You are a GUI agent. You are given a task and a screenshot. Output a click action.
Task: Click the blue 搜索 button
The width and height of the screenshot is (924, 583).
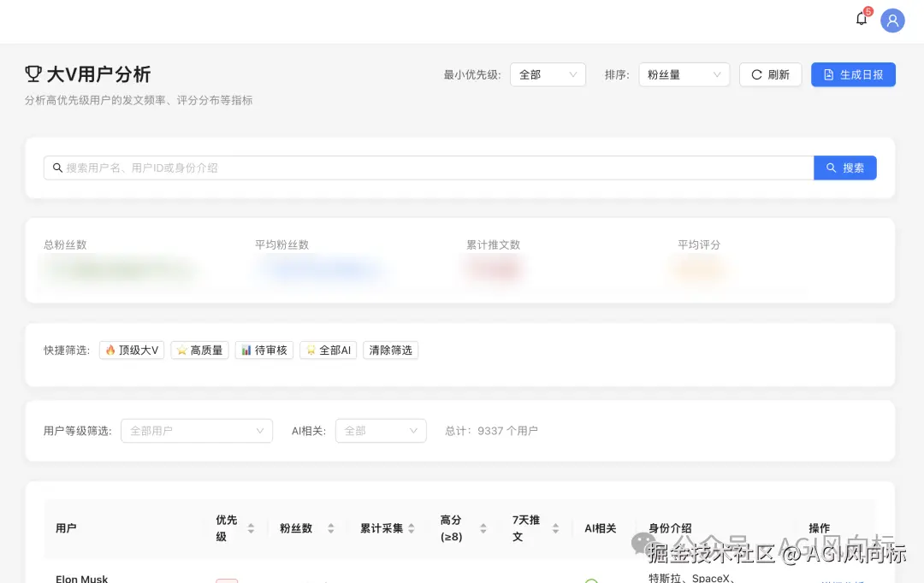pyautogui.click(x=845, y=168)
